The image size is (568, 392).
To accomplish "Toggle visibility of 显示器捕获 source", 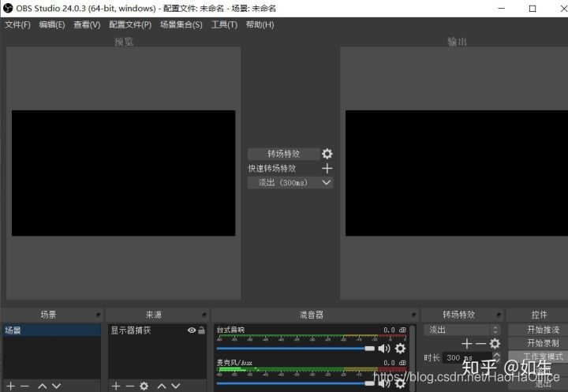I will (x=192, y=330).
